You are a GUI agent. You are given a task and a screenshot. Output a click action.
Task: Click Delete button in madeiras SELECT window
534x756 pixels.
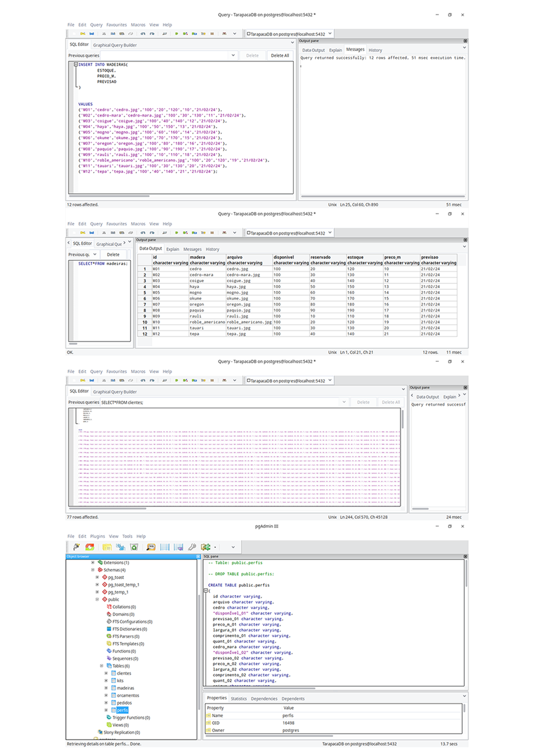pyautogui.click(x=113, y=254)
